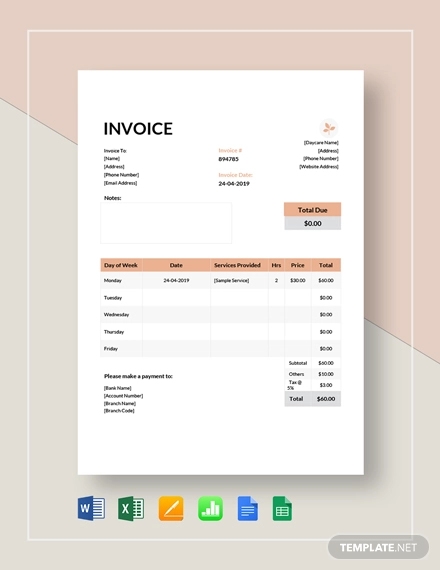Select the Tuesday row label

[x=113, y=298]
